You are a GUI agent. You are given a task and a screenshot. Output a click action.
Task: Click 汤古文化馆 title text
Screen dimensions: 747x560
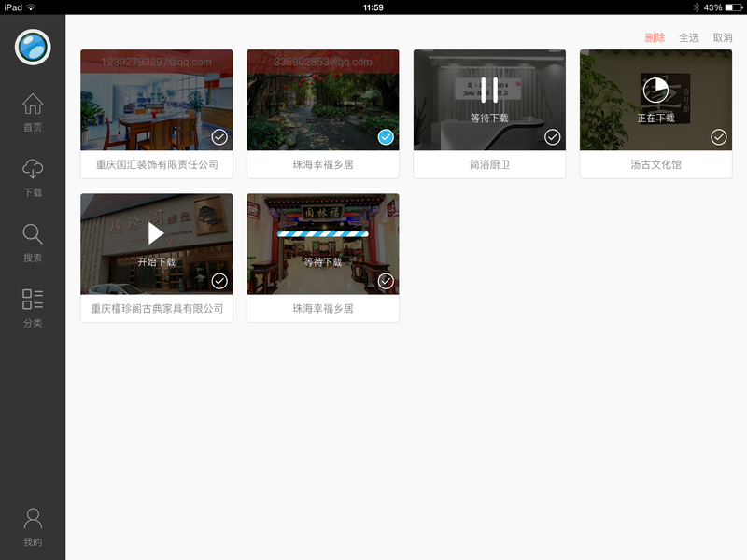[x=656, y=165]
